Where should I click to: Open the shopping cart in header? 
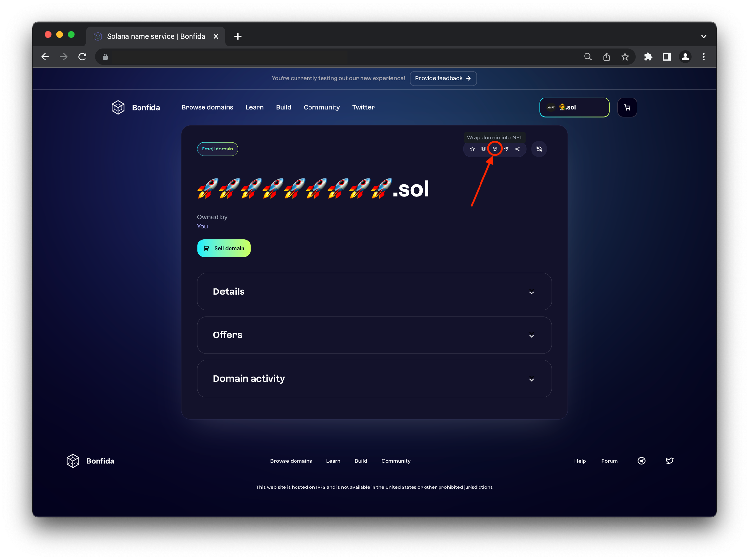[627, 107]
